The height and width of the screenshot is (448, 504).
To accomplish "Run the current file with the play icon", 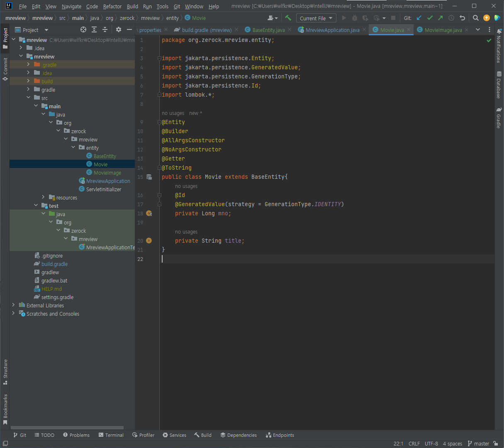I will tap(344, 18).
